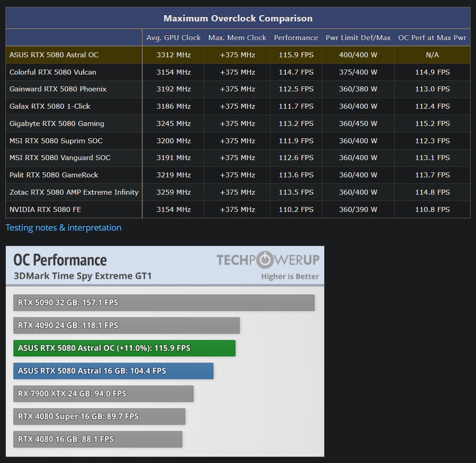Screen dimensions: 476x463
Task: Click the 115.2 FPS value for Gigabyte Gaming
Action: [x=432, y=123]
